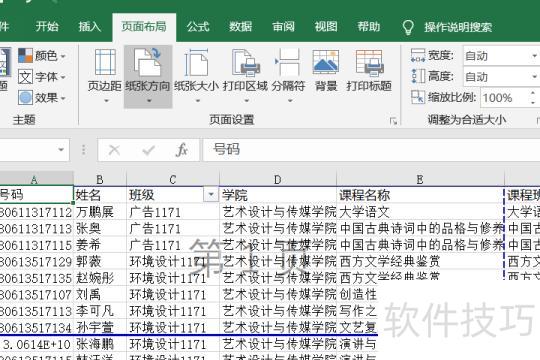Open the 页面设置 dialog launcher
This screenshot has height=360, width=540.
click(x=393, y=121)
